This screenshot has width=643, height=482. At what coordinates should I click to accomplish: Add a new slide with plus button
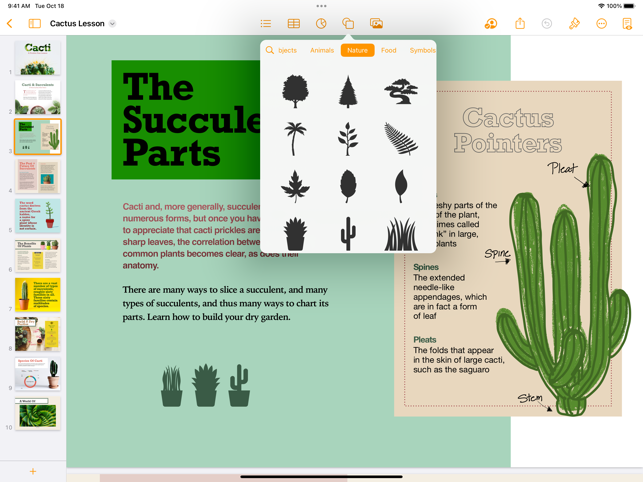pyautogui.click(x=33, y=471)
